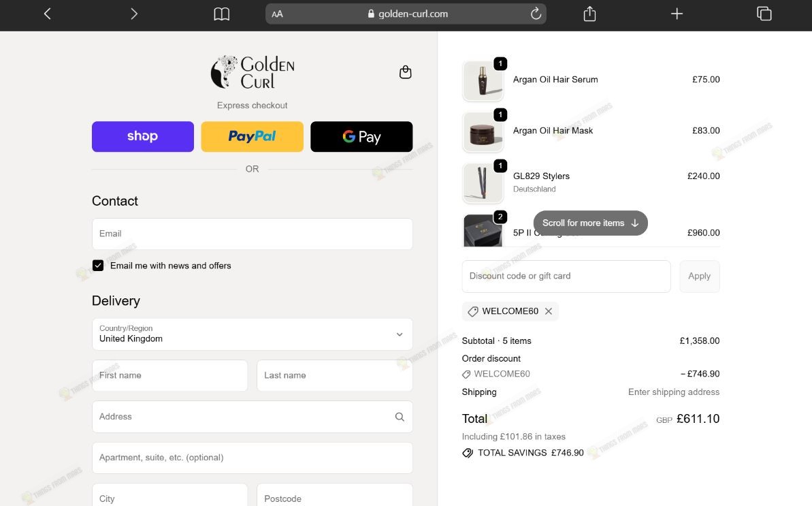Go forward with the browser forward arrow
The width and height of the screenshot is (812, 506).
133,14
